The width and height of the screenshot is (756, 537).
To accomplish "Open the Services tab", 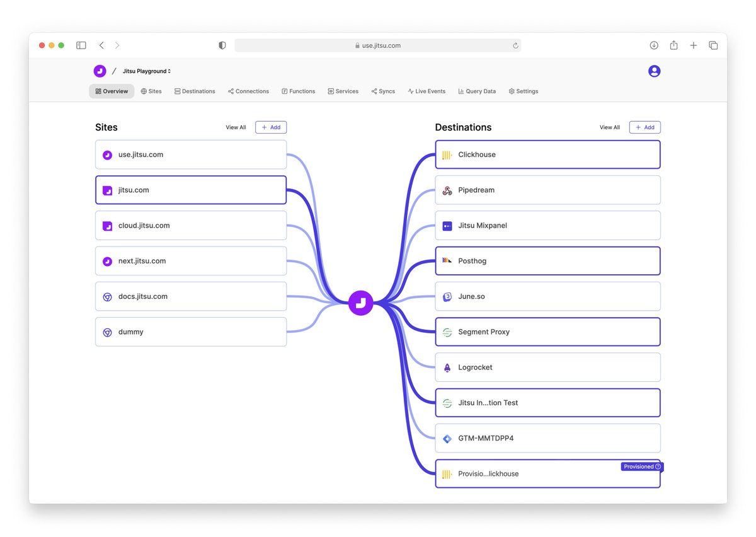I will (343, 91).
